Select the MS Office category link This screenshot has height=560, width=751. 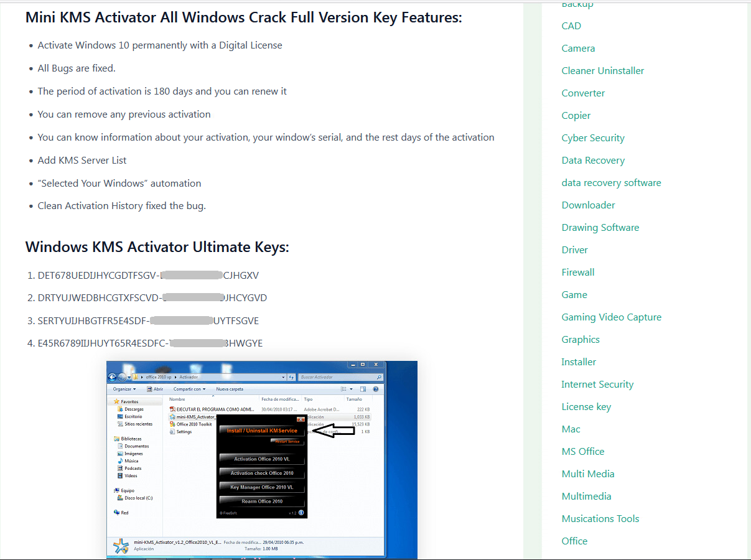pos(582,452)
